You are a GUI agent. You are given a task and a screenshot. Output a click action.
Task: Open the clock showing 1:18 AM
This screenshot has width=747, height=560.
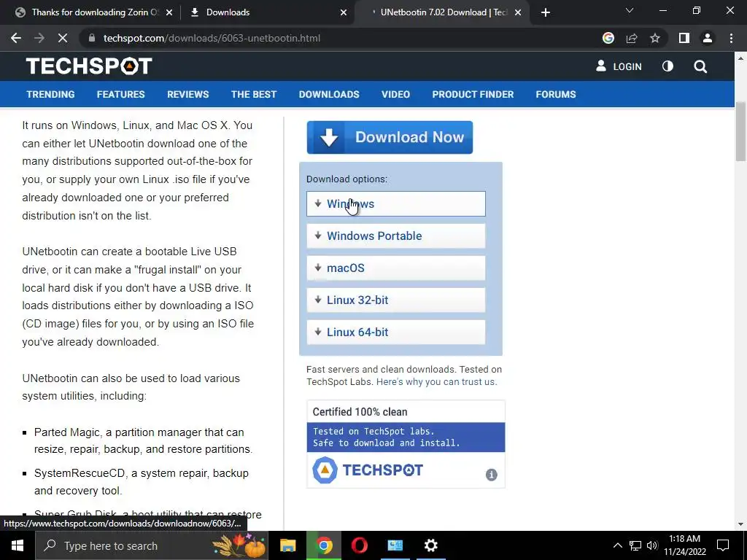point(684,545)
